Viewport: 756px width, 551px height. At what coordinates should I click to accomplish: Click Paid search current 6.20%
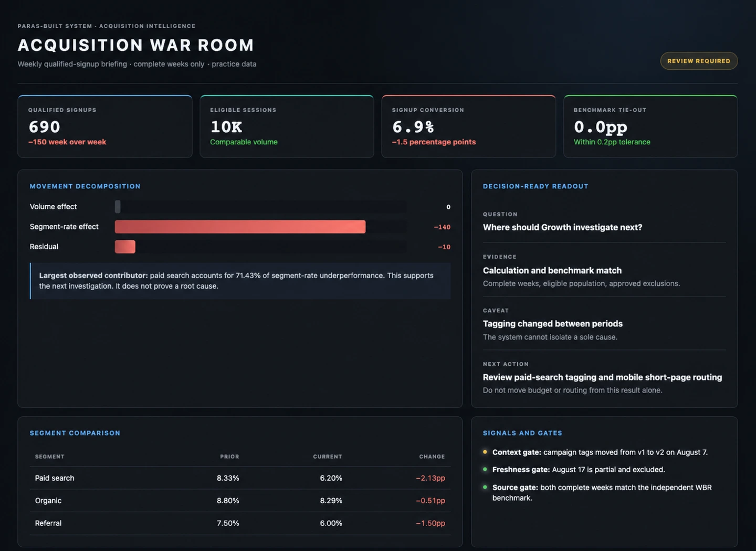click(331, 478)
